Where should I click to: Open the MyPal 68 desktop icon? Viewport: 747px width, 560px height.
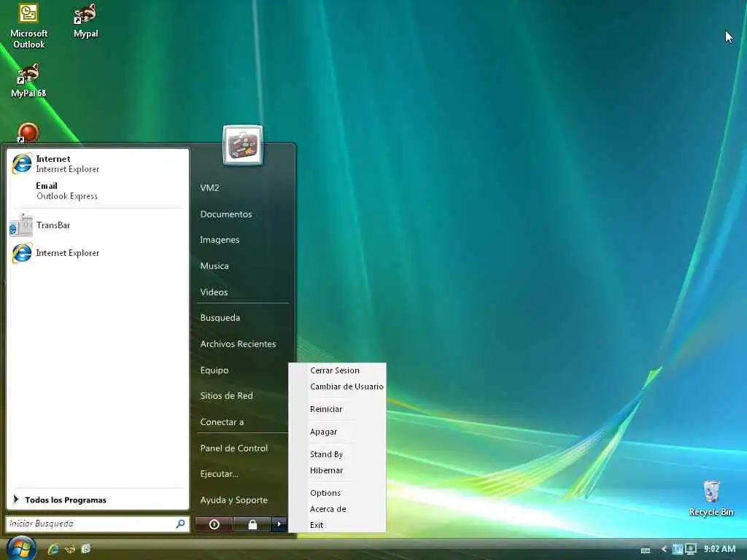(x=28, y=81)
